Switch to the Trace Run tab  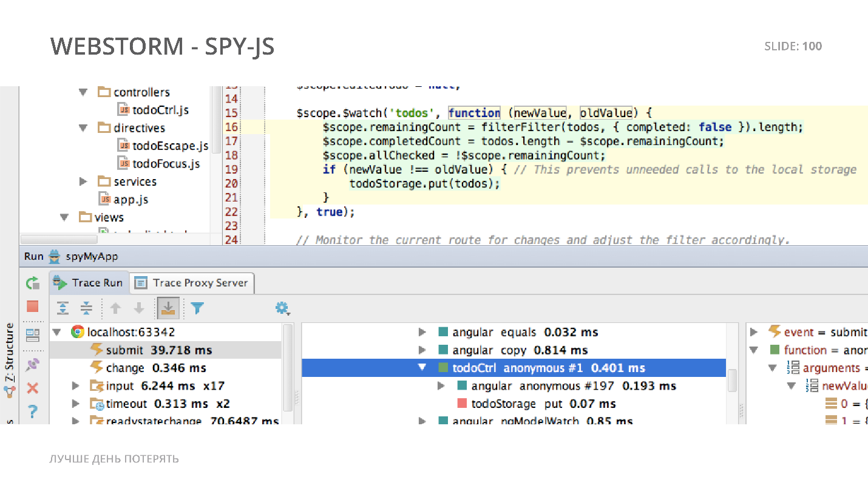click(89, 282)
